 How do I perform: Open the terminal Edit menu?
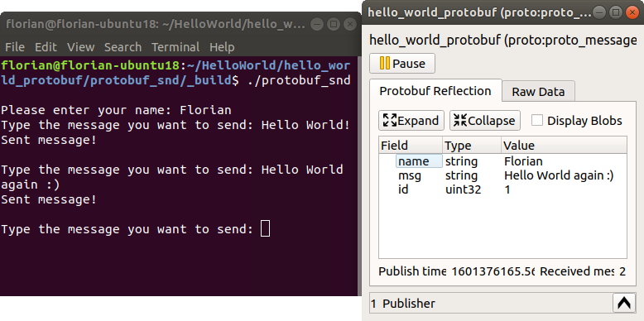point(46,47)
